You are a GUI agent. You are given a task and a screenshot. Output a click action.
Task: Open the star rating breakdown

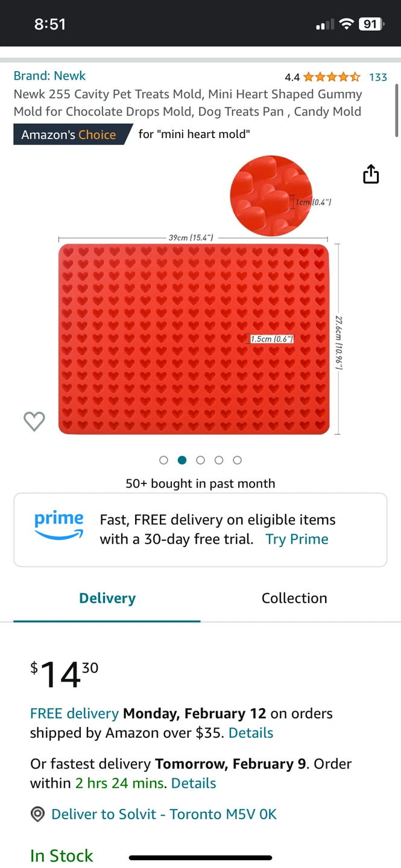(x=332, y=77)
